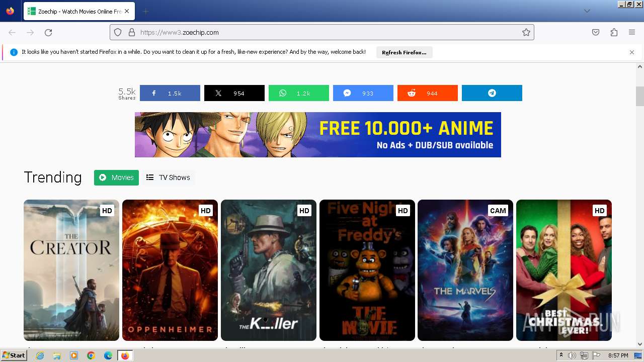This screenshot has width=644, height=362.
Task: Share on Reddit button showing 944
Action: (428, 93)
